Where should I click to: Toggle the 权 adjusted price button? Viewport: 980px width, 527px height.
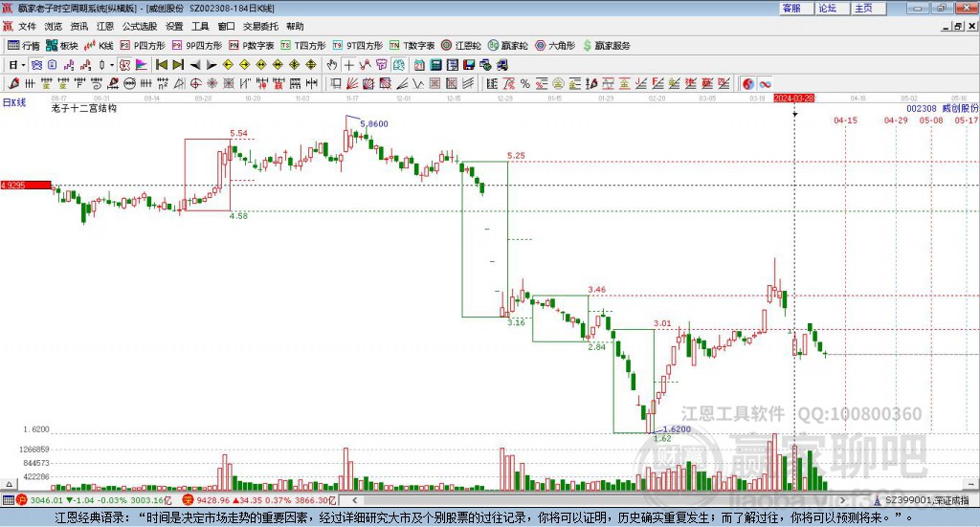click(x=125, y=65)
